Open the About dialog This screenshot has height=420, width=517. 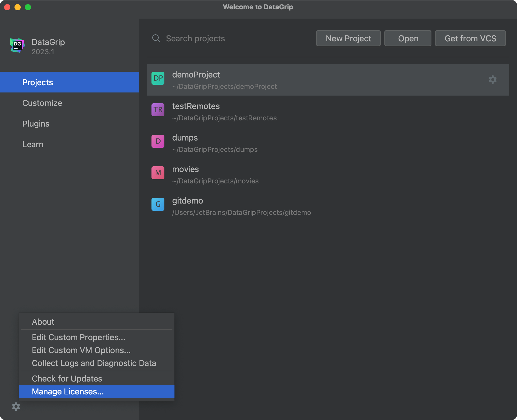(x=43, y=322)
